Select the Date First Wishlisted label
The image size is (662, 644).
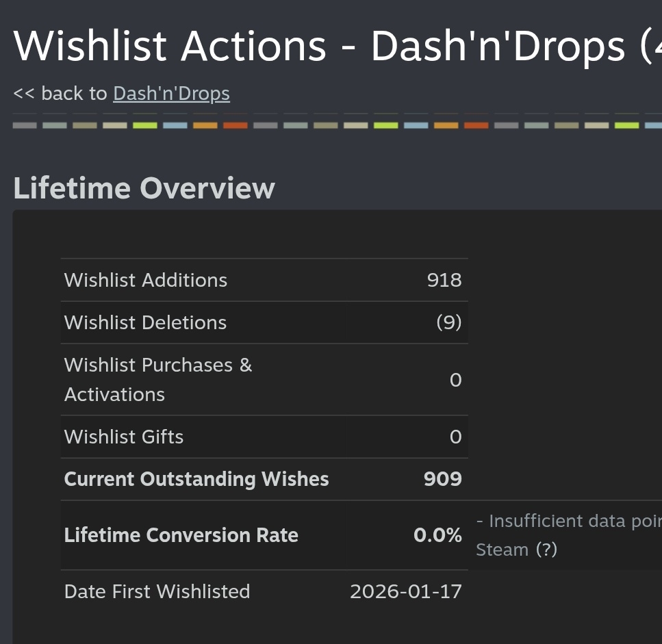pyautogui.click(x=157, y=592)
